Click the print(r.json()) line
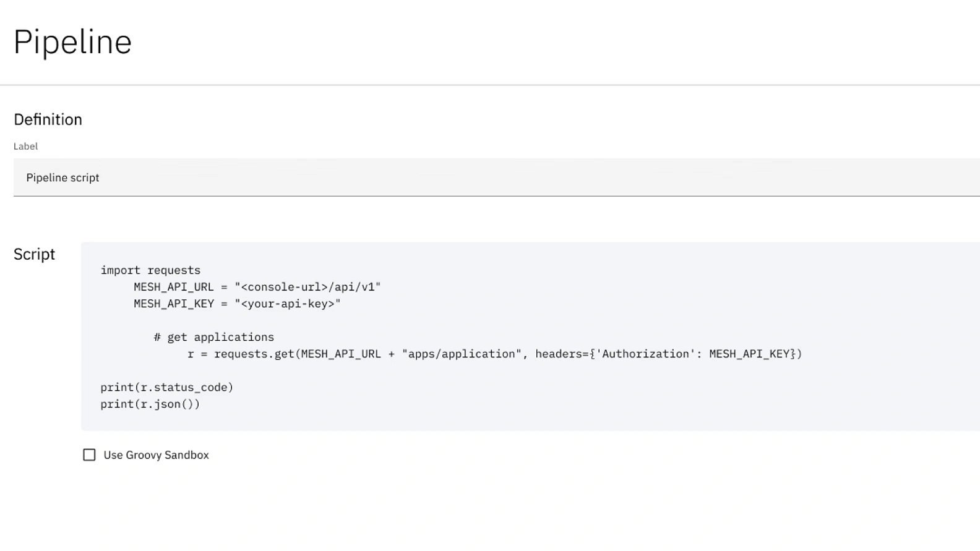The image size is (980, 551). (x=150, y=404)
